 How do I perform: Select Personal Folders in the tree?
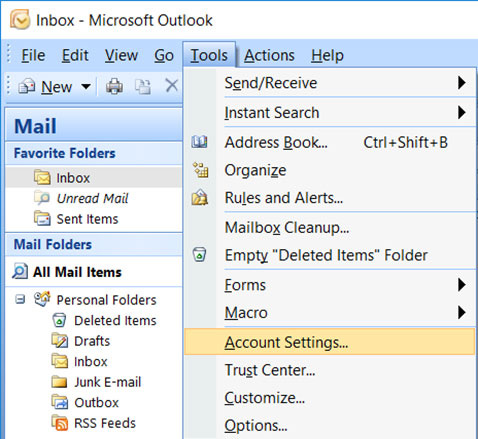coord(106,300)
